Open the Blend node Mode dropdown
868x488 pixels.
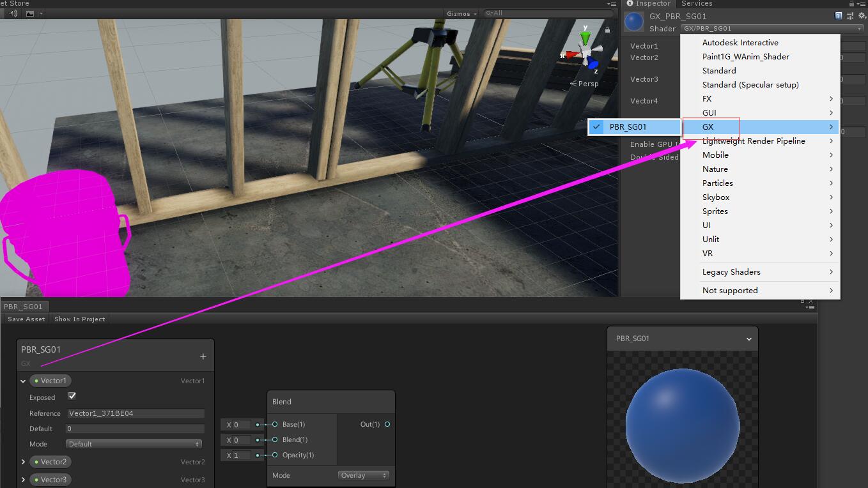(x=364, y=475)
